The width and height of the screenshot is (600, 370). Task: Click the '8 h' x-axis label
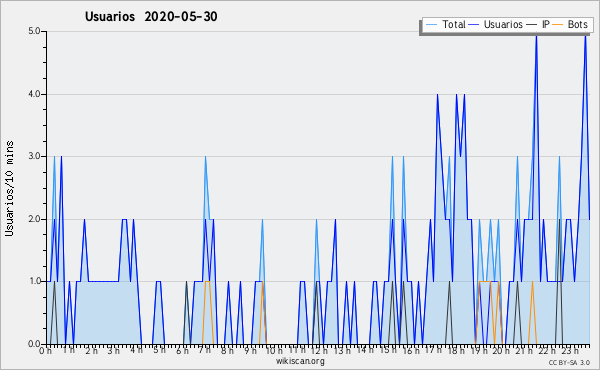point(227,351)
